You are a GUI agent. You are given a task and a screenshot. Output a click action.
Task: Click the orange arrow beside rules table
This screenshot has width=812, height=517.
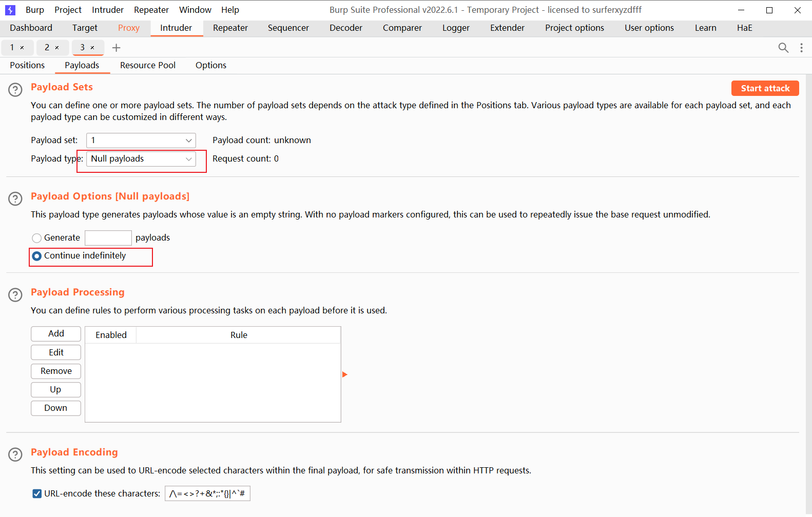tap(345, 374)
